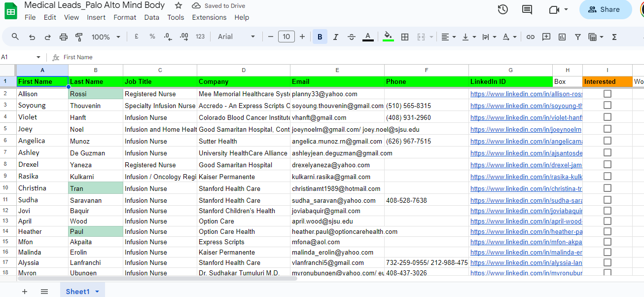
Task: Open the Format menu
Action: (125, 17)
